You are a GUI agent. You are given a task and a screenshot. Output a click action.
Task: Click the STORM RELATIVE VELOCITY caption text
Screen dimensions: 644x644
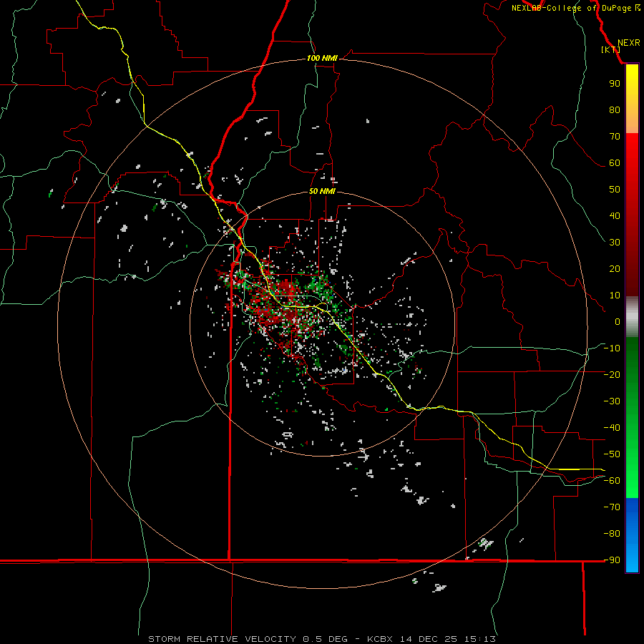(x=222, y=639)
